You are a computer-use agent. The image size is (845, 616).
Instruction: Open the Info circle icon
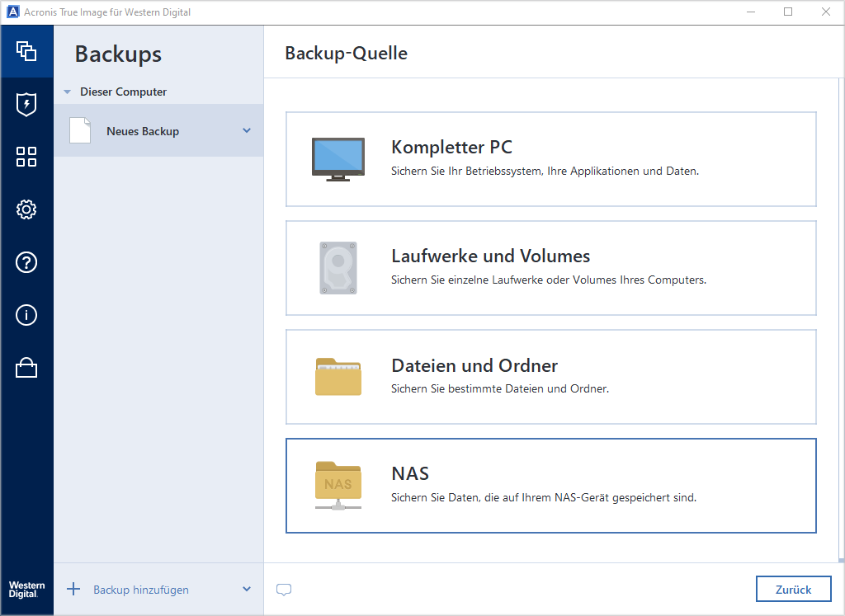[26, 315]
